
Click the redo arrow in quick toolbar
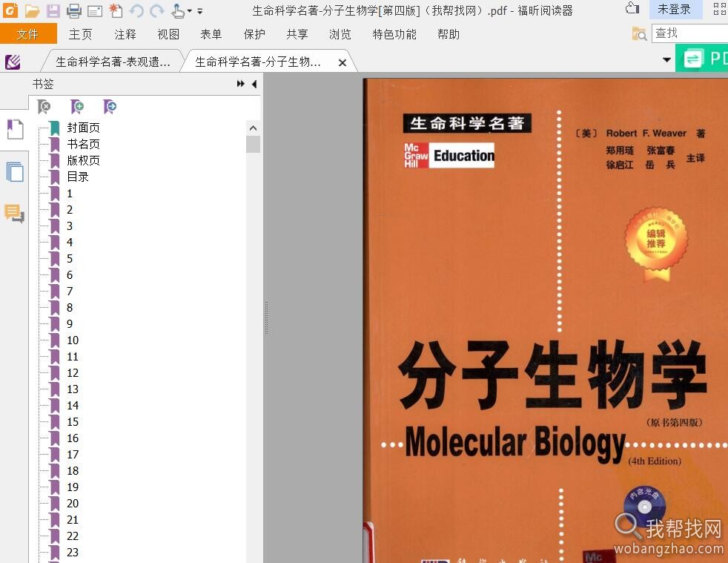point(157,10)
